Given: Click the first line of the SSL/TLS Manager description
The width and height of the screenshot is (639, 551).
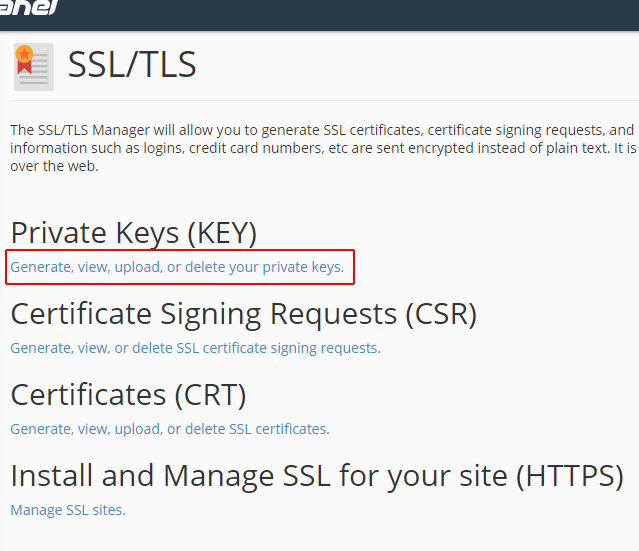Looking at the screenshot, I should tap(322, 130).
